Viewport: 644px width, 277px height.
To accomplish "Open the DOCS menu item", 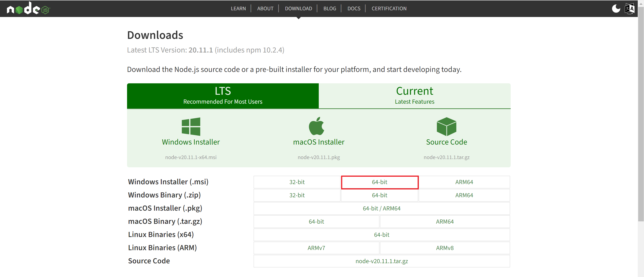I will 354,9.
